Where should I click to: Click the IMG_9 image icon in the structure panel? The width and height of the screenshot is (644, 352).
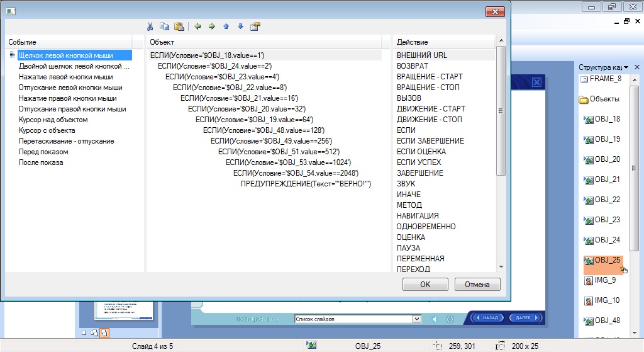click(589, 281)
